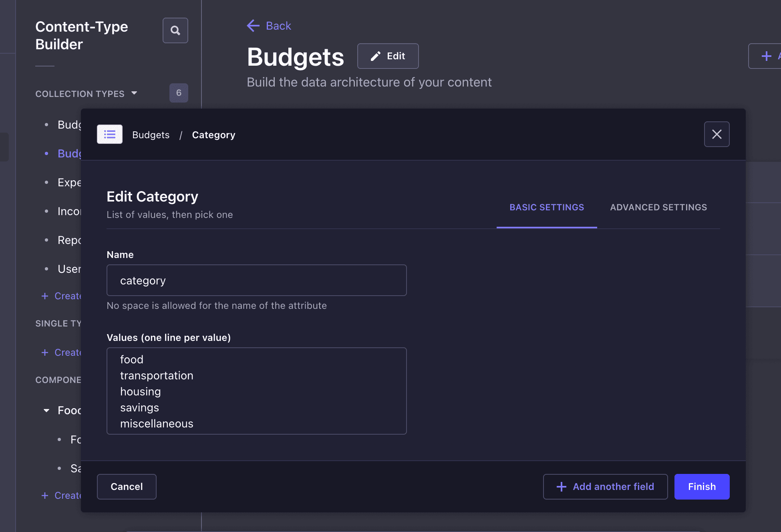
Task: Click the 'savings' value line
Action: (x=140, y=408)
